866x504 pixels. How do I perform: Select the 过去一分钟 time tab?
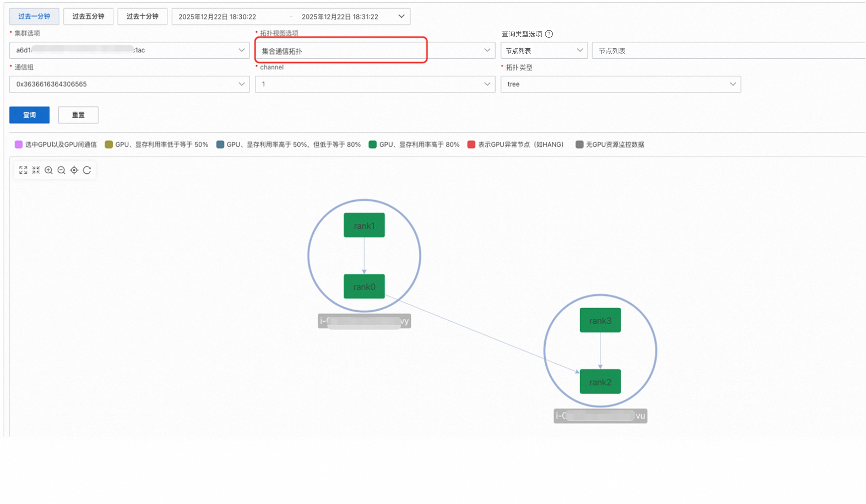34,16
